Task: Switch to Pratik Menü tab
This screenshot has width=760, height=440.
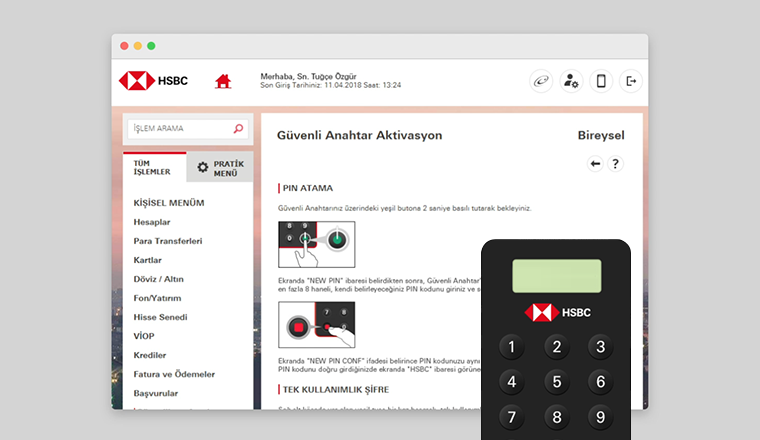Action: click(x=220, y=168)
